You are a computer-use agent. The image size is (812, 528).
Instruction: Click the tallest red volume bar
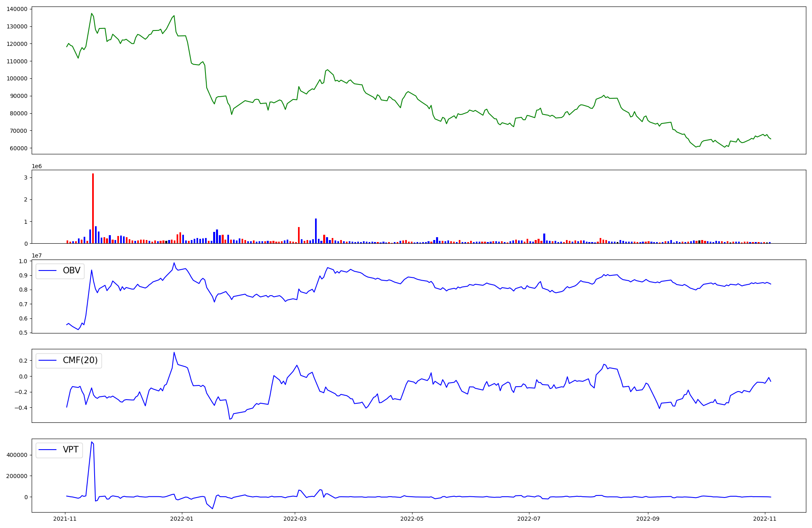93,208
